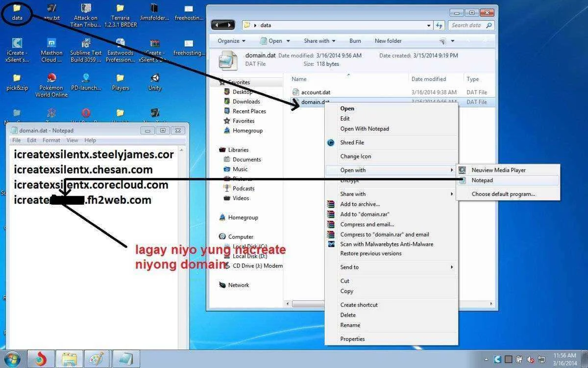Screen dimensions: 588x368
Task: Expand Share with submenu in context menu
Action: coord(392,194)
